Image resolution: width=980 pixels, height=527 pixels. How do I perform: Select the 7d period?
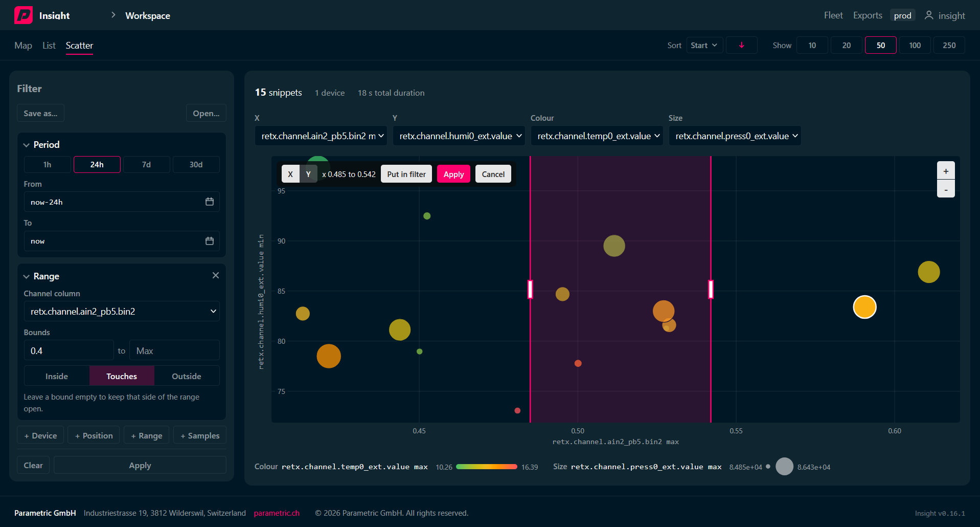[x=146, y=165]
